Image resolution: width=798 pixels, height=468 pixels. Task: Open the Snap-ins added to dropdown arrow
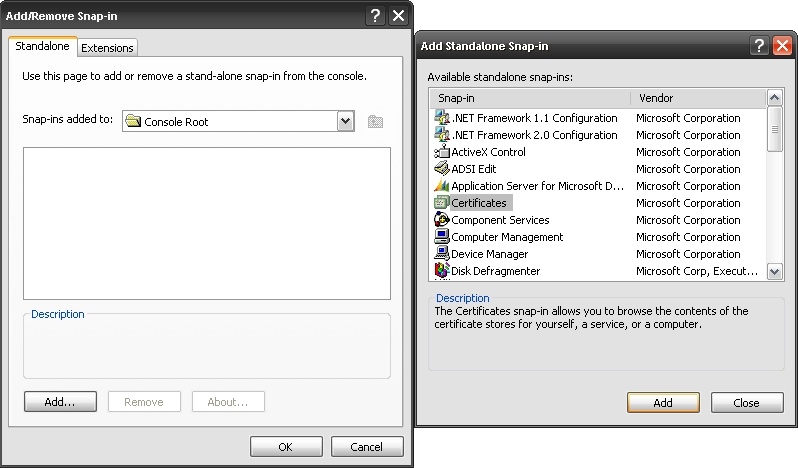point(346,121)
